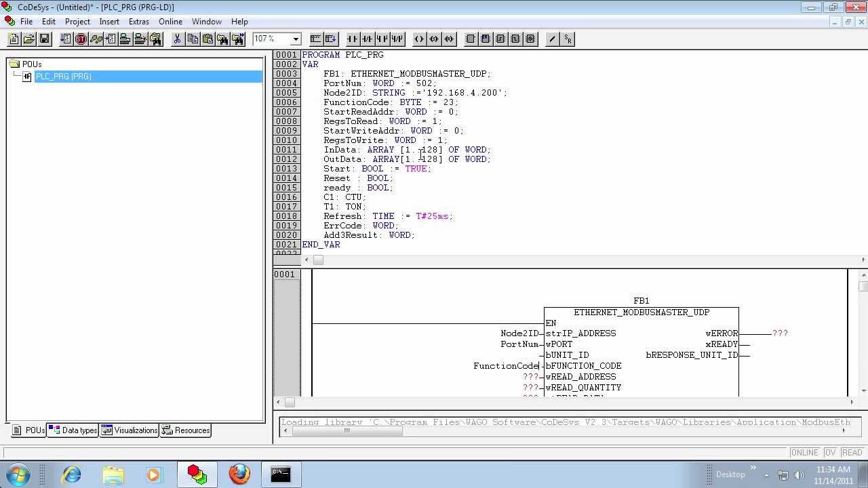Insert a network after the current one
The image size is (868, 488).
point(330,39)
